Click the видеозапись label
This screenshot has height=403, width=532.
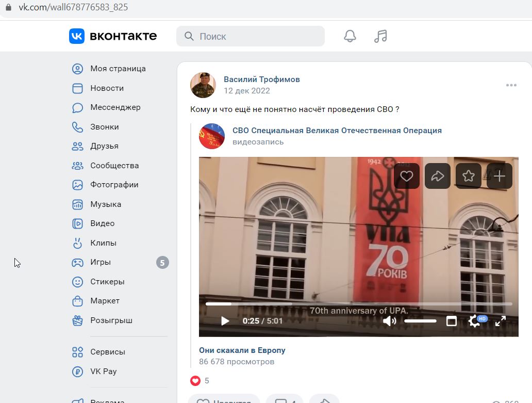258,142
